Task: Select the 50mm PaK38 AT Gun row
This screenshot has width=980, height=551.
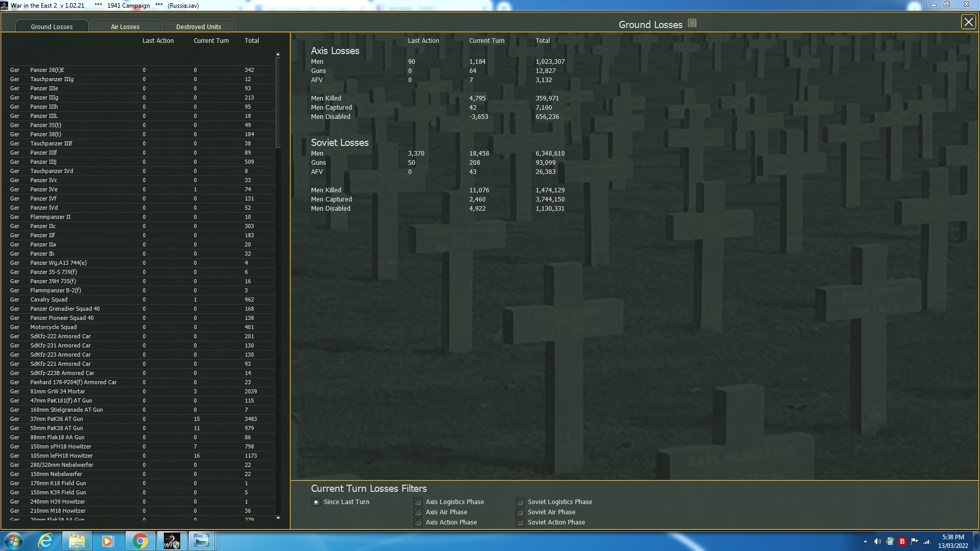Action: coord(142,428)
